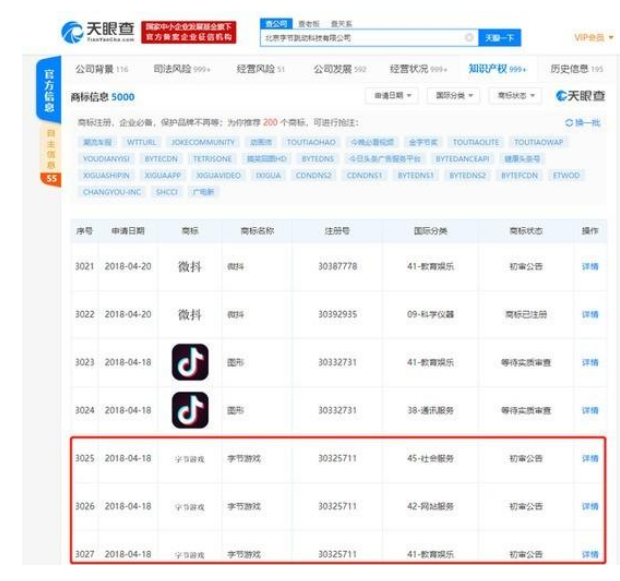620x581 pixels.
Task: Select the 自主信息 side tab with 55 badge
Action: (x=51, y=155)
